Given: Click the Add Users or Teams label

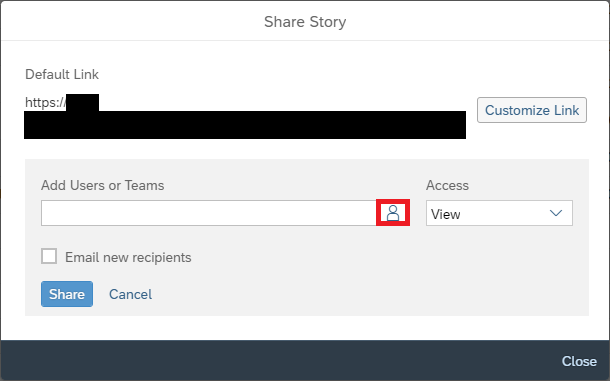Looking at the screenshot, I should point(103,185).
